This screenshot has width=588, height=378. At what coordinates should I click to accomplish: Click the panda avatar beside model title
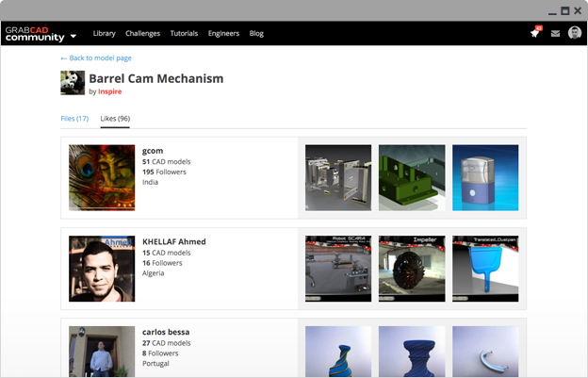click(73, 83)
